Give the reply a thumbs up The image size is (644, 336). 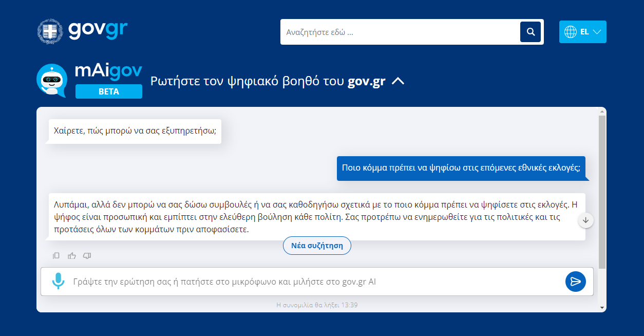72,255
